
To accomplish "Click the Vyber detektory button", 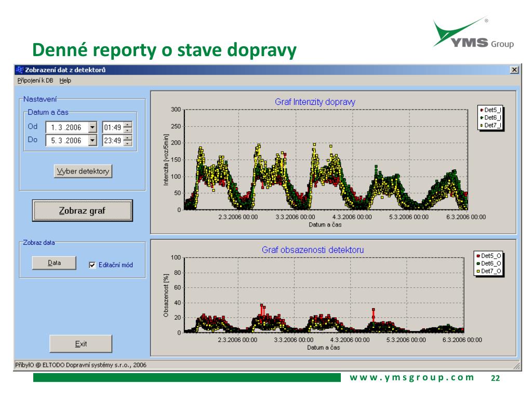I will pyautogui.click(x=83, y=171).
